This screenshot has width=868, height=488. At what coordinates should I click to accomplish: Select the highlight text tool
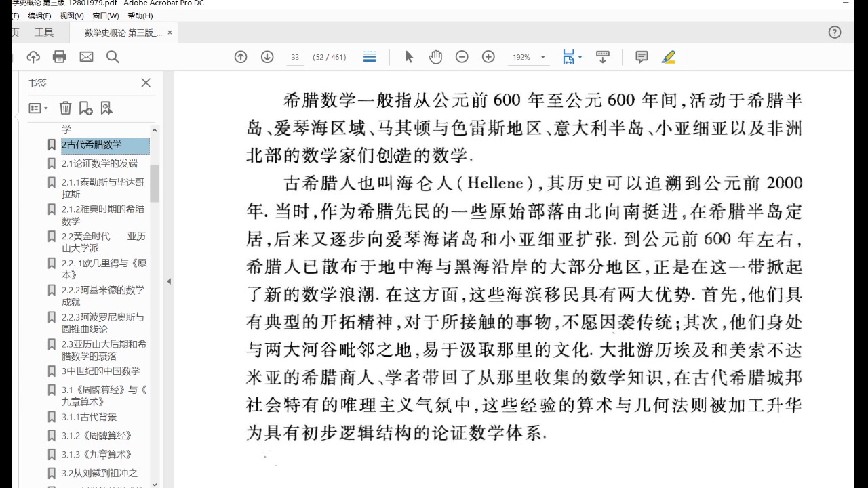(x=669, y=57)
